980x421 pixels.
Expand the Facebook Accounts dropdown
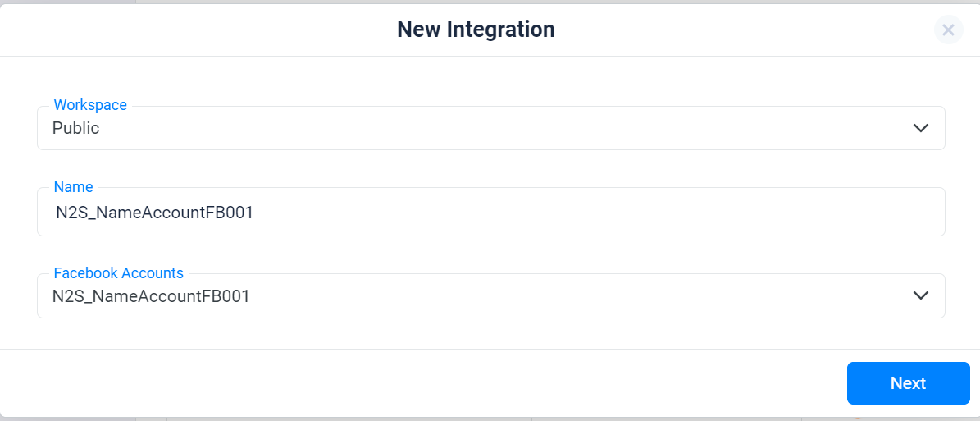tap(490, 295)
